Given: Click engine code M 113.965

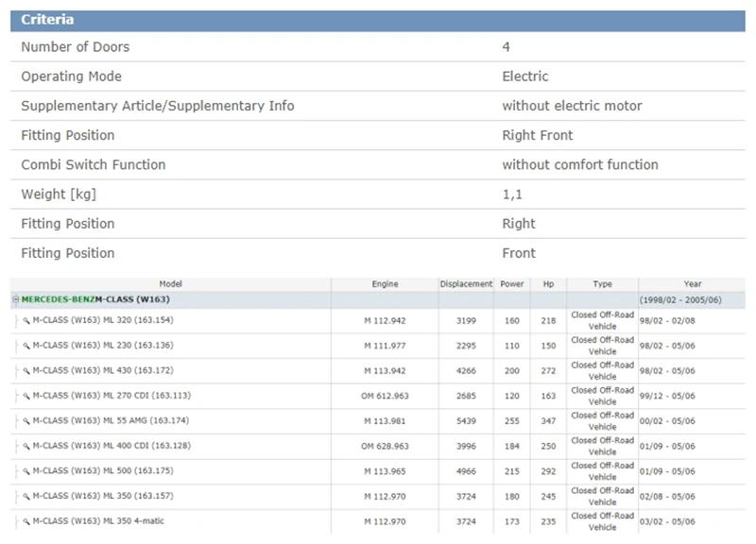Looking at the screenshot, I should (385, 470).
